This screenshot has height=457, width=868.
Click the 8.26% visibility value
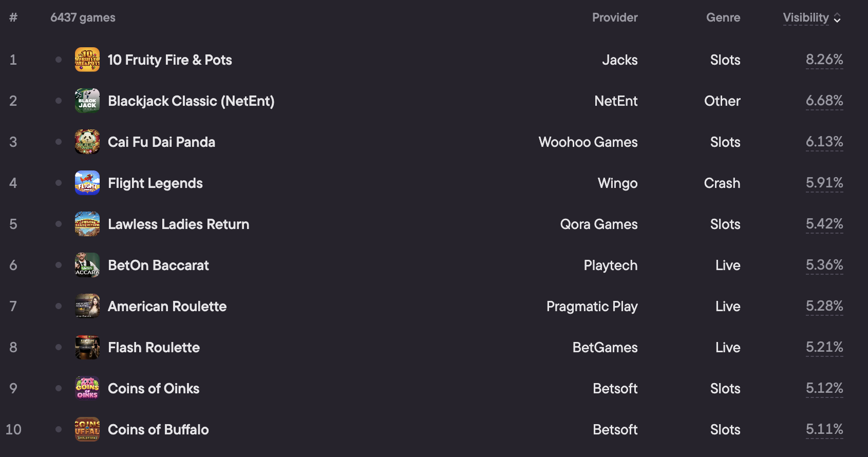pos(824,60)
